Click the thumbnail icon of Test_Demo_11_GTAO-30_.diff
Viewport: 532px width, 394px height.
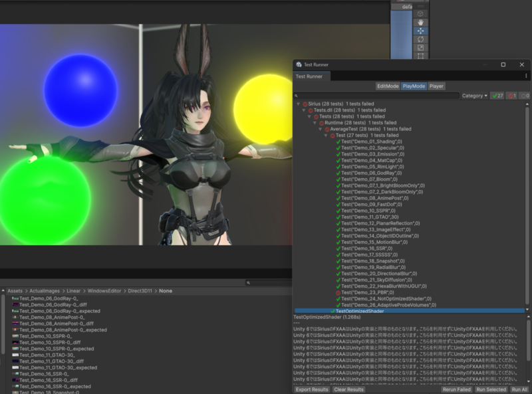click(x=15, y=361)
